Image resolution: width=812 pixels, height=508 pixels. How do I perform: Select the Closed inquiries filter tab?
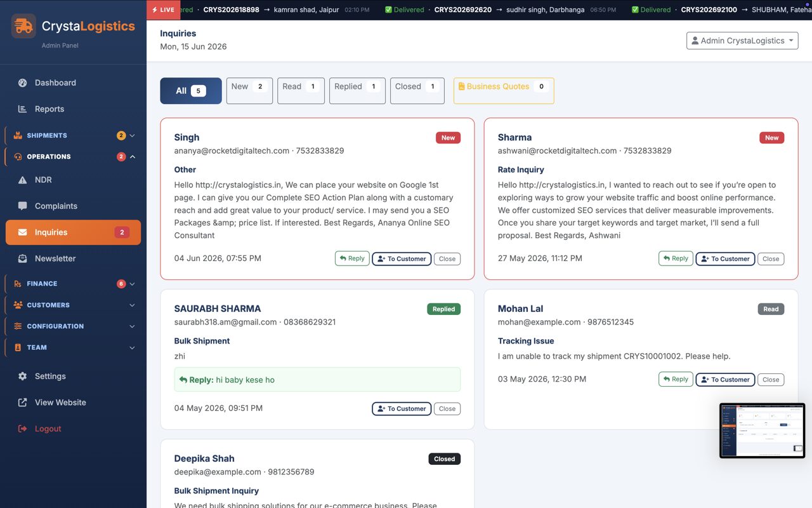pos(417,91)
